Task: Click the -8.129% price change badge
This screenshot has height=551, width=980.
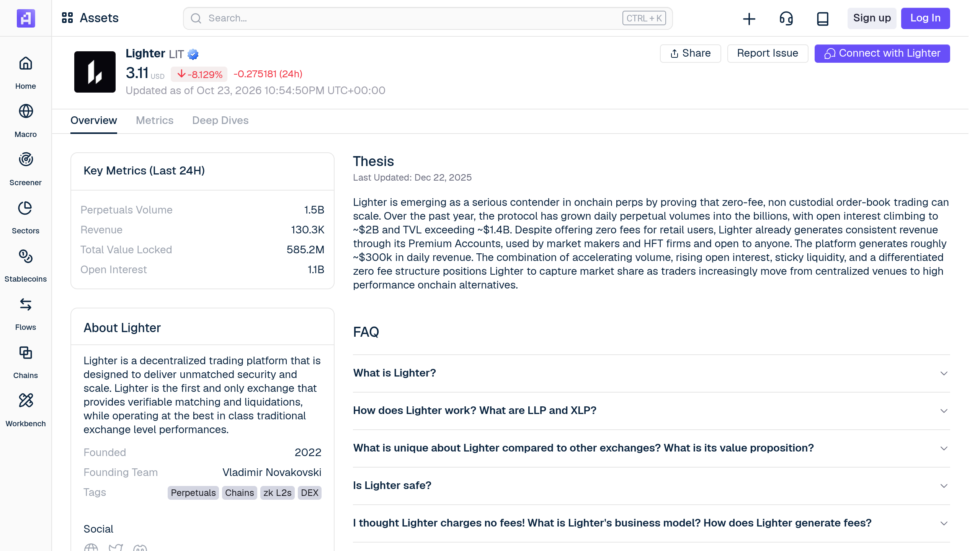Action: point(199,74)
